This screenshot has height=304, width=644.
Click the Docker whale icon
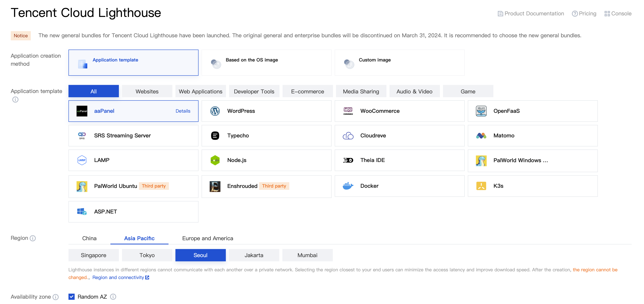348,186
